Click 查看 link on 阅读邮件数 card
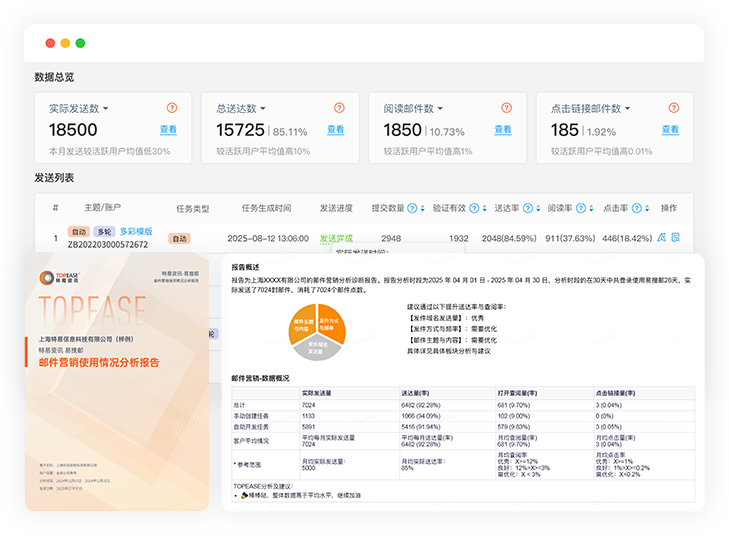Image resolution: width=729 pixels, height=536 pixels. [x=502, y=130]
